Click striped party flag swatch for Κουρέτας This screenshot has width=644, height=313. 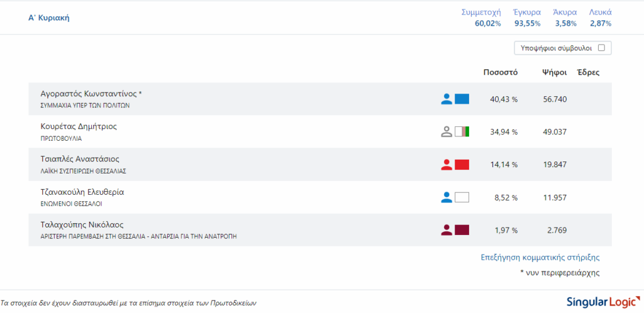462,131
